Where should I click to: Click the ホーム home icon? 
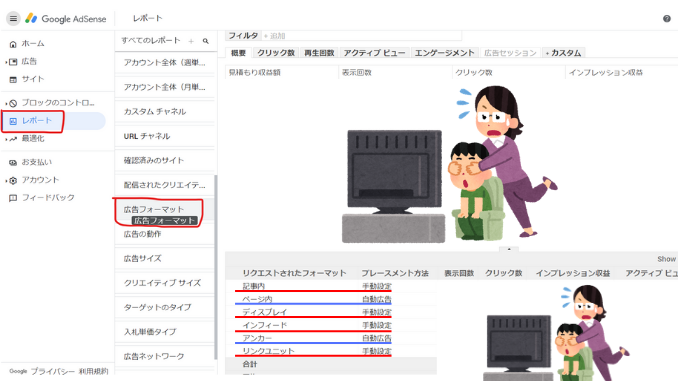coord(13,44)
